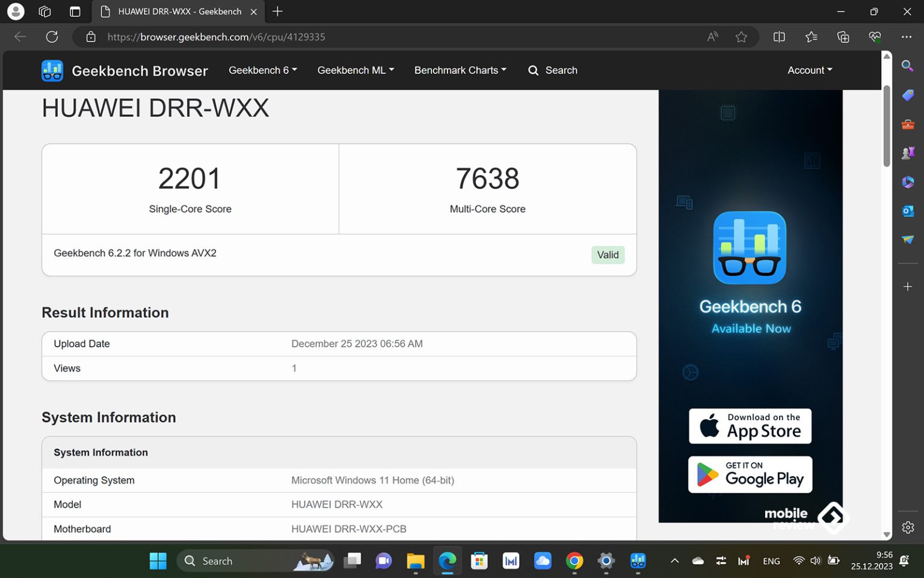Screen dimensions: 924x578
Task: Click the Geekbench Browser logo
Action: [125, 70]
